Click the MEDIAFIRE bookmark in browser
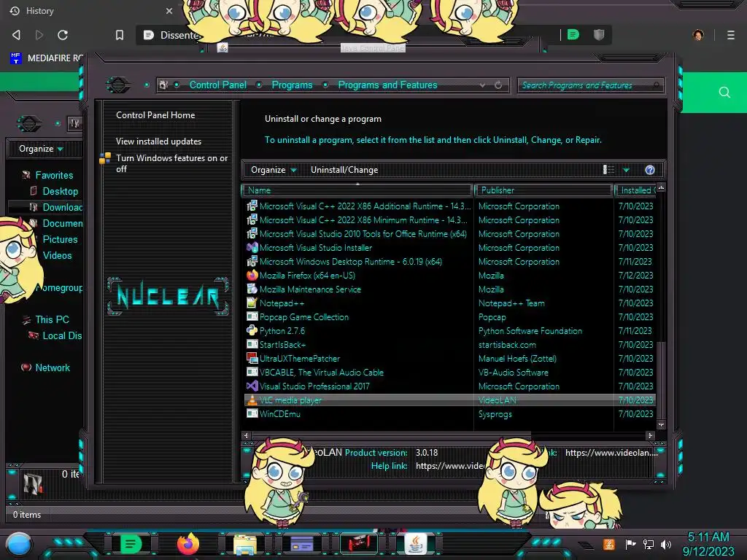 pyautogui.click(x=46, y=58)
